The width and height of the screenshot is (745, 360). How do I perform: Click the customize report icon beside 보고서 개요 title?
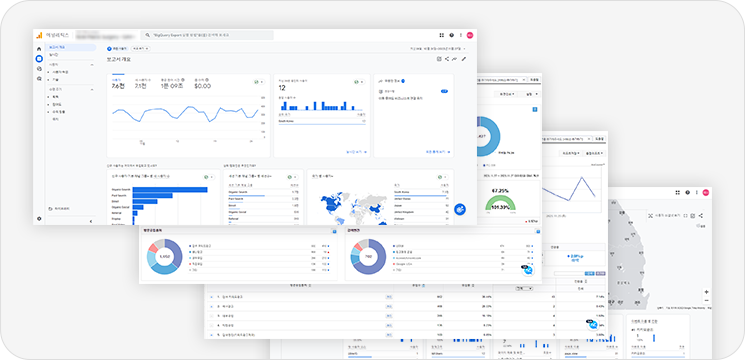(x=439, y=59)
